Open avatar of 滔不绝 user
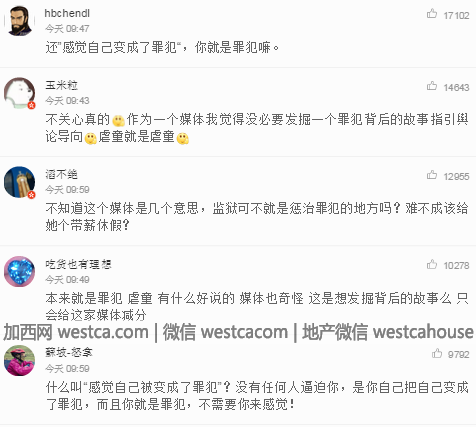 19,182
